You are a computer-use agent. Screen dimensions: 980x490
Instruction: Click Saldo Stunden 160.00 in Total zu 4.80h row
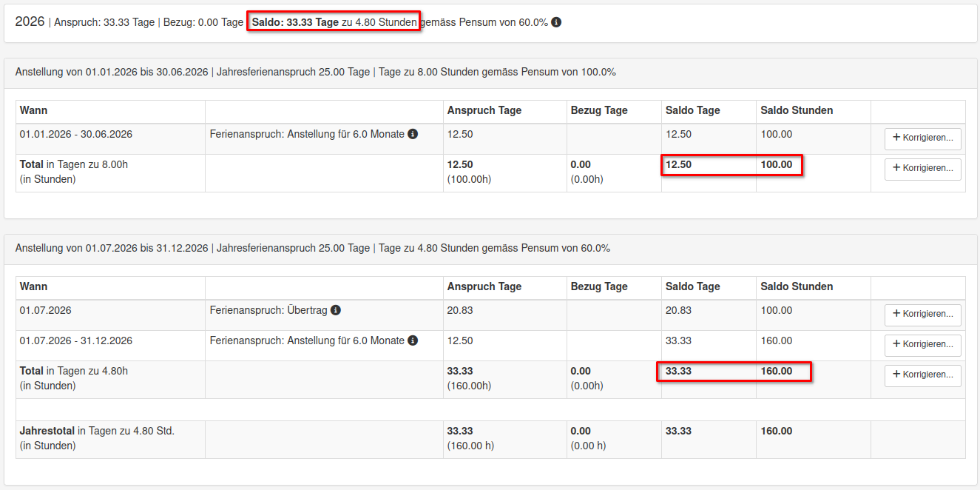point(776,371)
